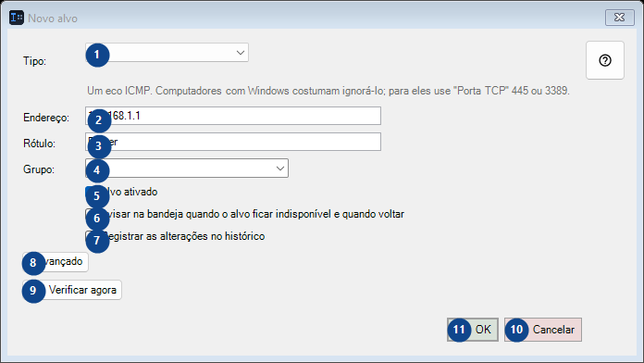Close the Novo alvo dialog
This screenshot has height=363, width=644.
(619, 18)
